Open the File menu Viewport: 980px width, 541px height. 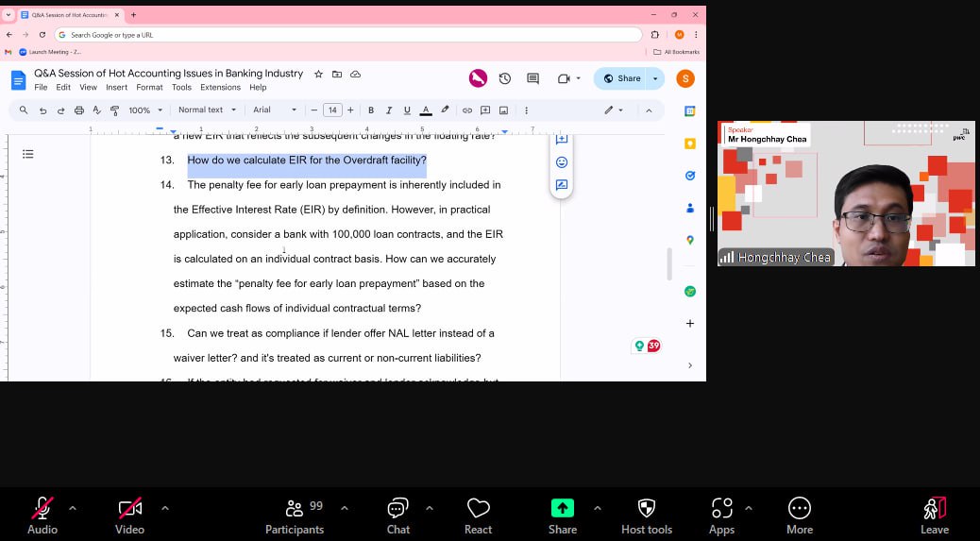pos(41,88)
